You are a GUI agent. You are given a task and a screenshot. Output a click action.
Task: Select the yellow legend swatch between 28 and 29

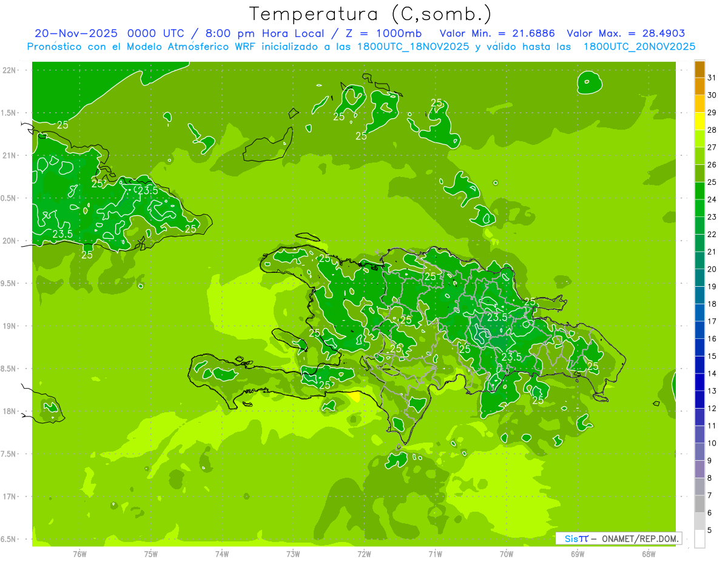pyautogui.click(x=699, y=121)
